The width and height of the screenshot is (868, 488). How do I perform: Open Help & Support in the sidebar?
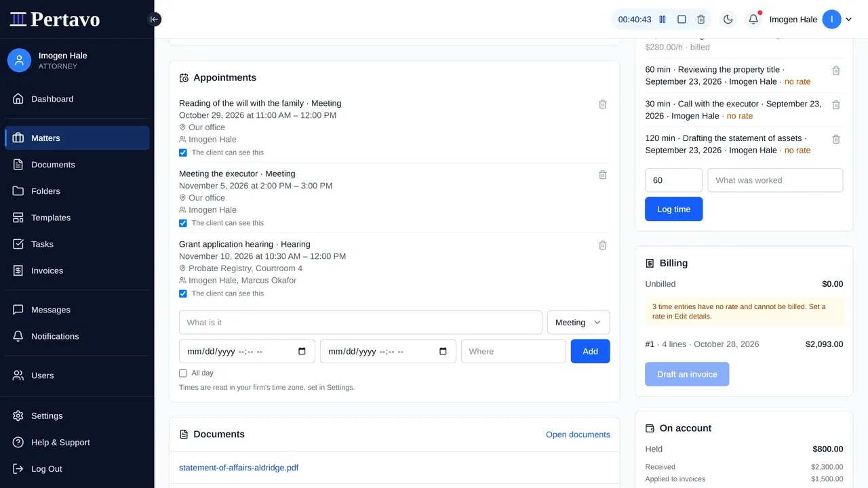77,443
